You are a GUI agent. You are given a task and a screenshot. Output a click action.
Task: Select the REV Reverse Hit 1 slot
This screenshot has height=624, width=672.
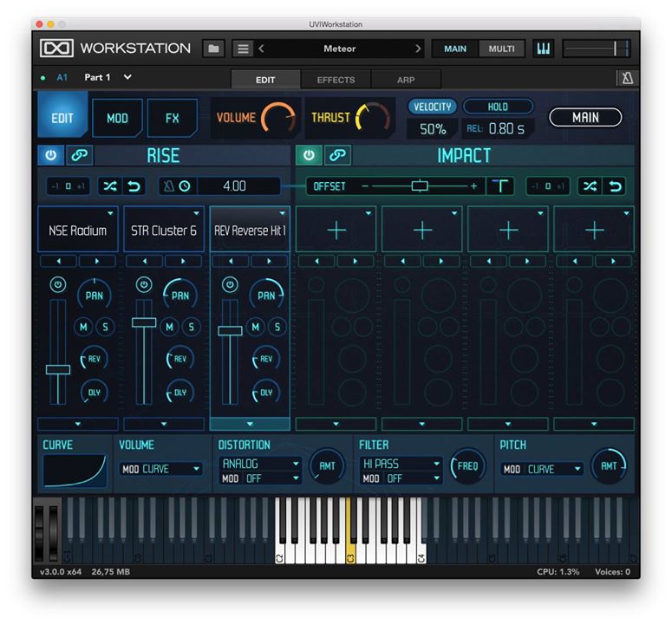point(250,231)
